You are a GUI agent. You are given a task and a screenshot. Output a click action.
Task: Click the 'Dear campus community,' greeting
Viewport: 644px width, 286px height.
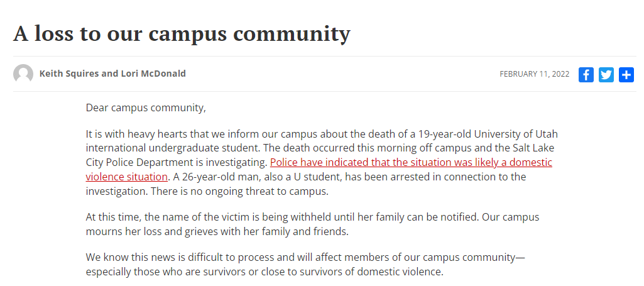click(146, 108)
